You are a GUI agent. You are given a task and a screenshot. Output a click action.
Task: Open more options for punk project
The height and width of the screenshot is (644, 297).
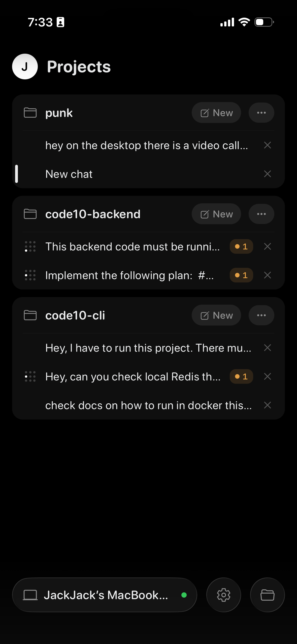(261, 113)
